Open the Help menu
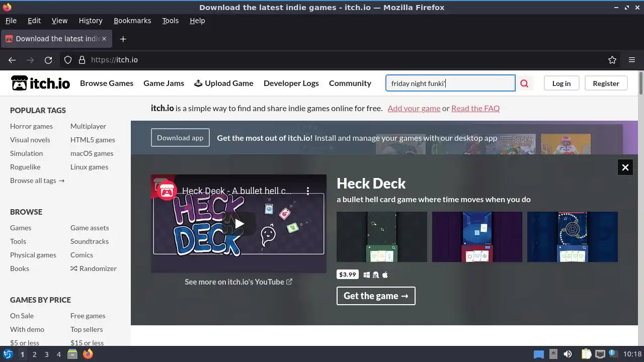This screenshot has width=644, height=362. pos(197,21)
